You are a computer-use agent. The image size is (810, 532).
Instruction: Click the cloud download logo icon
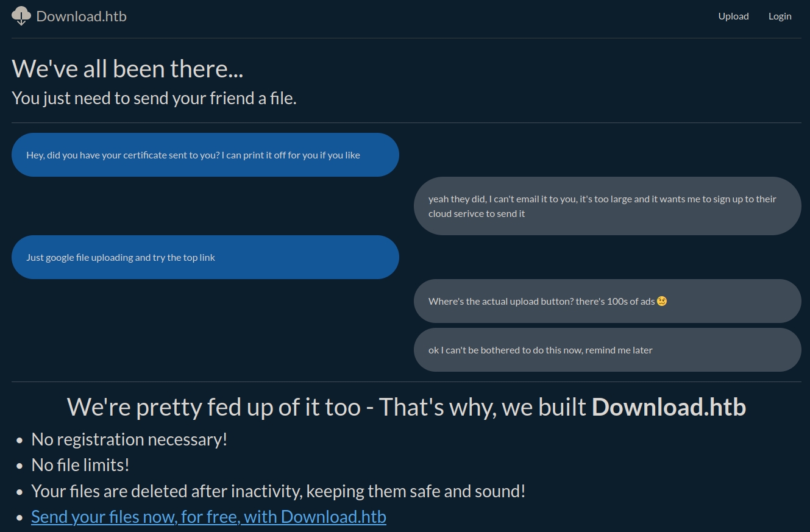pos(21,16)
